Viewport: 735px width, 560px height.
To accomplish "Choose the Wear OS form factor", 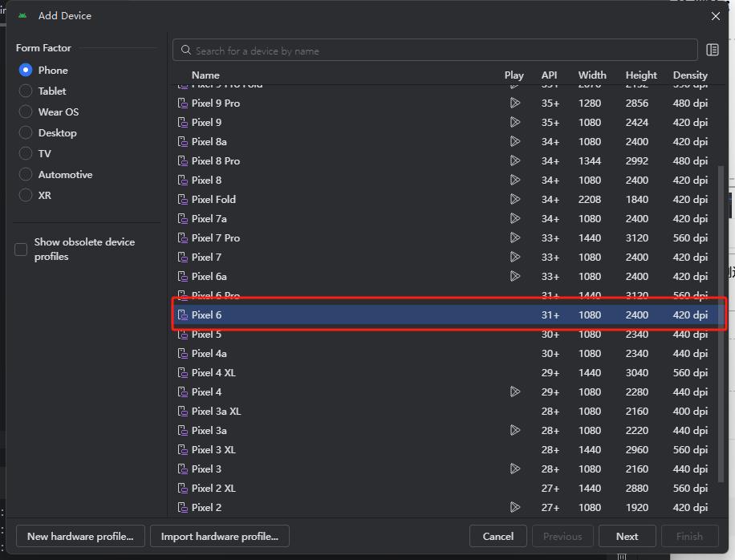I will click(26, 112).
